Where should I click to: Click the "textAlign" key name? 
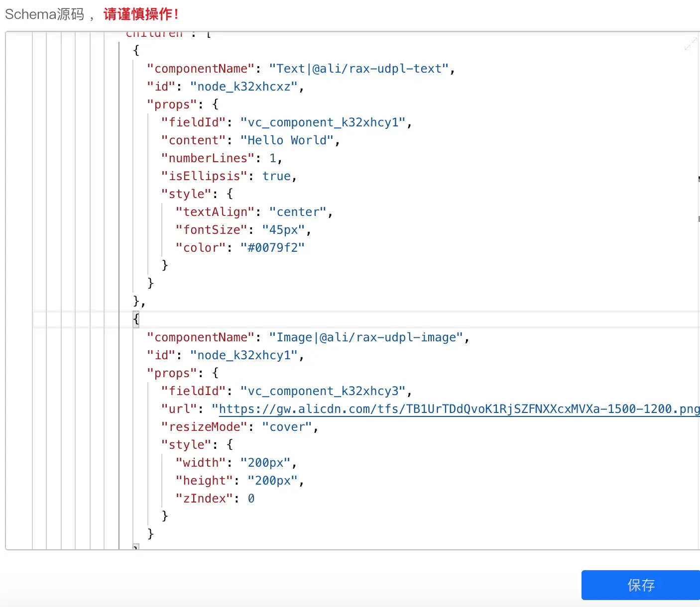pyautogui.click(x=215, y=212)
